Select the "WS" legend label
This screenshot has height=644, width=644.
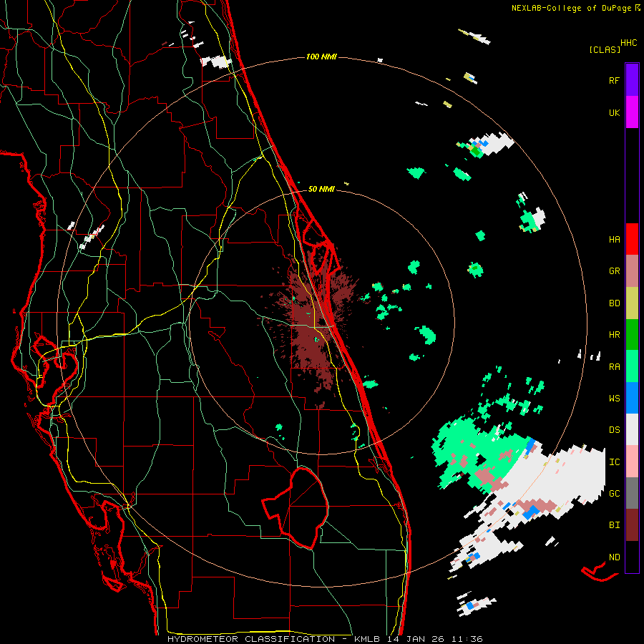(614, 398)
